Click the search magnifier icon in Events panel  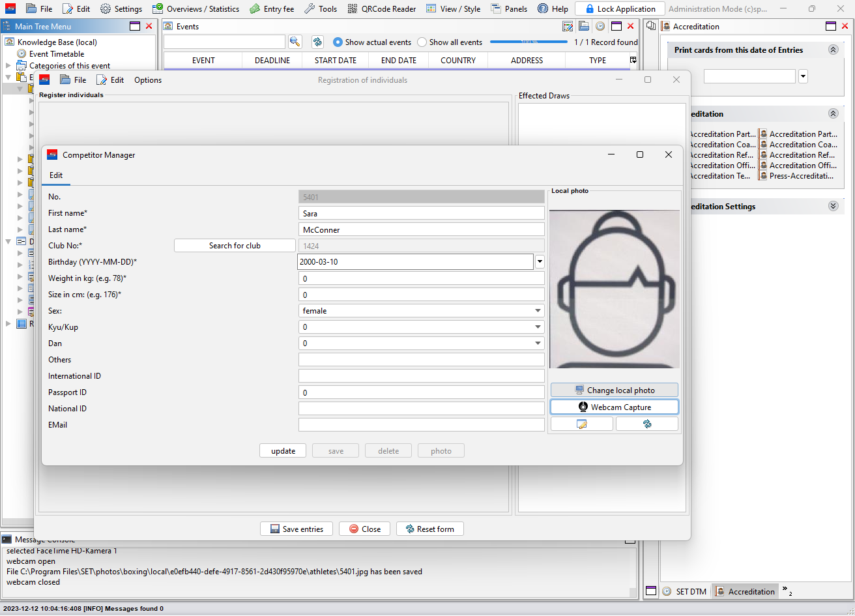coord(295,42)
